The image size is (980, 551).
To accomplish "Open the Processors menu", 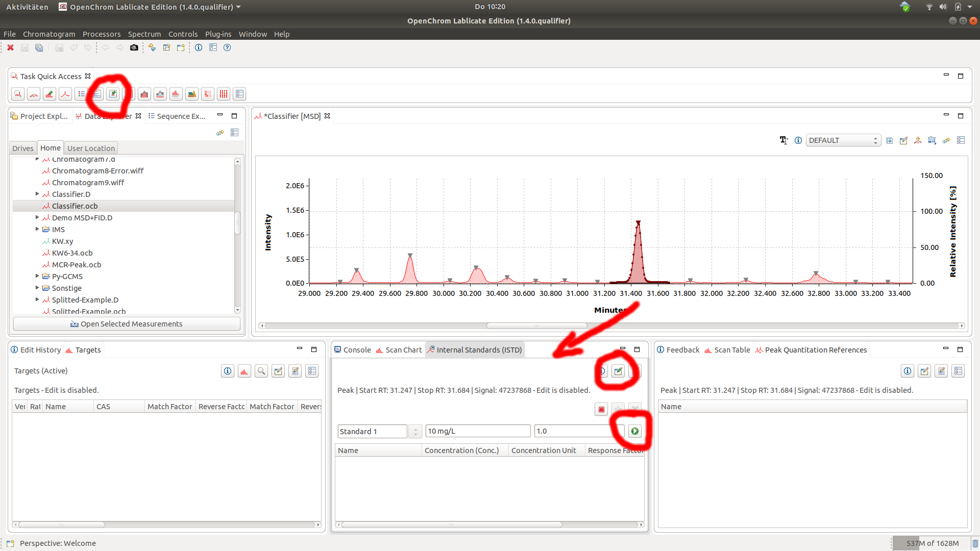I will 102,34.
